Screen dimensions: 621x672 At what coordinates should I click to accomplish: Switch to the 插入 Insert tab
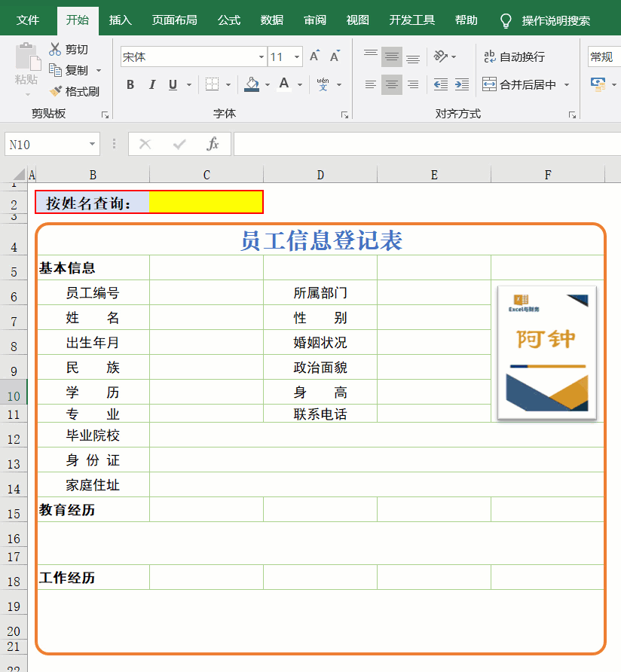[x=120, y=20]
